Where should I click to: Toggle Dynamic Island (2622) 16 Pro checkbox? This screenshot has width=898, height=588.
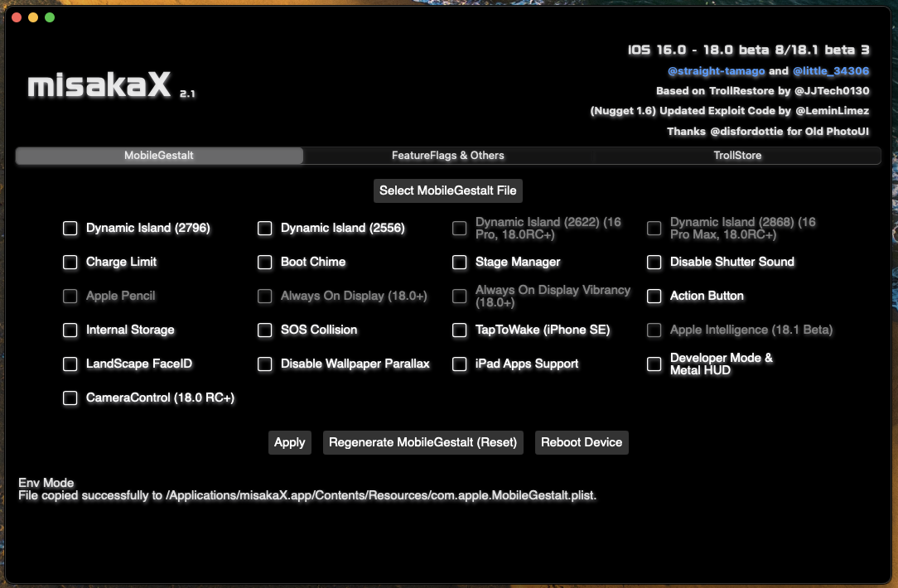click(459, 229)
